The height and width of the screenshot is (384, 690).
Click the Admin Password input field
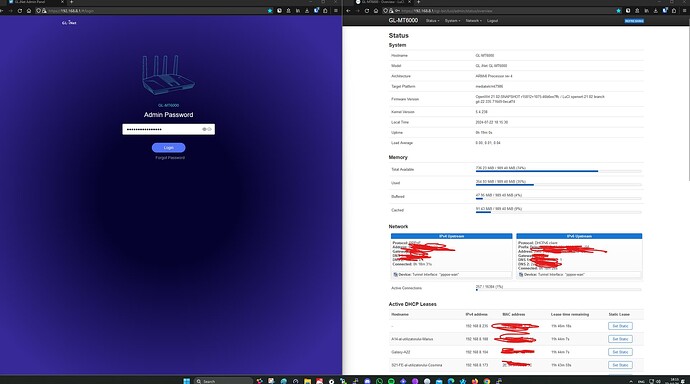click(x=169, y=129)
